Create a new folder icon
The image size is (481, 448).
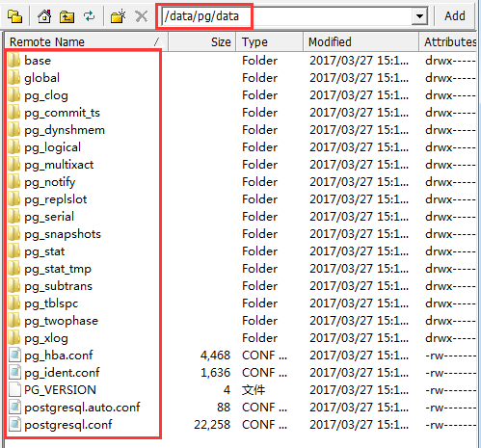(118, 16)
